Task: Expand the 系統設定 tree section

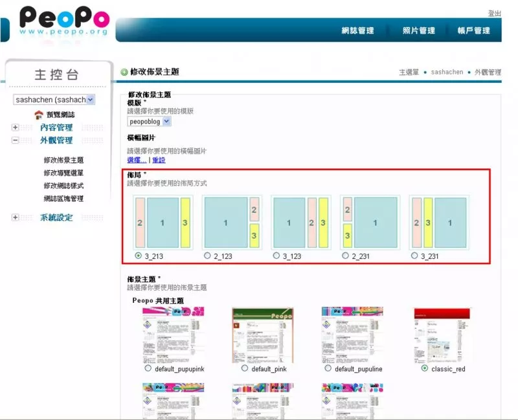Action: coord(15,217)
